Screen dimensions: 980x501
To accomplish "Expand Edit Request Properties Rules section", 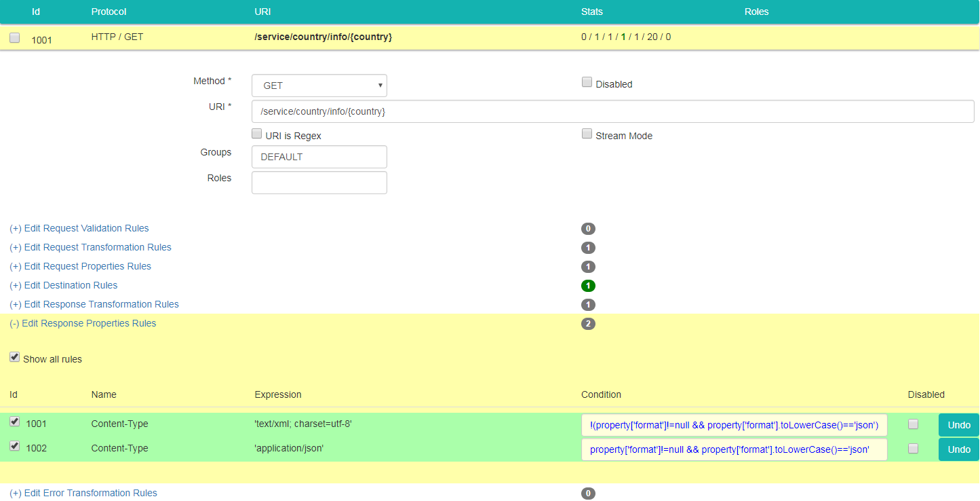I will 80,266.
